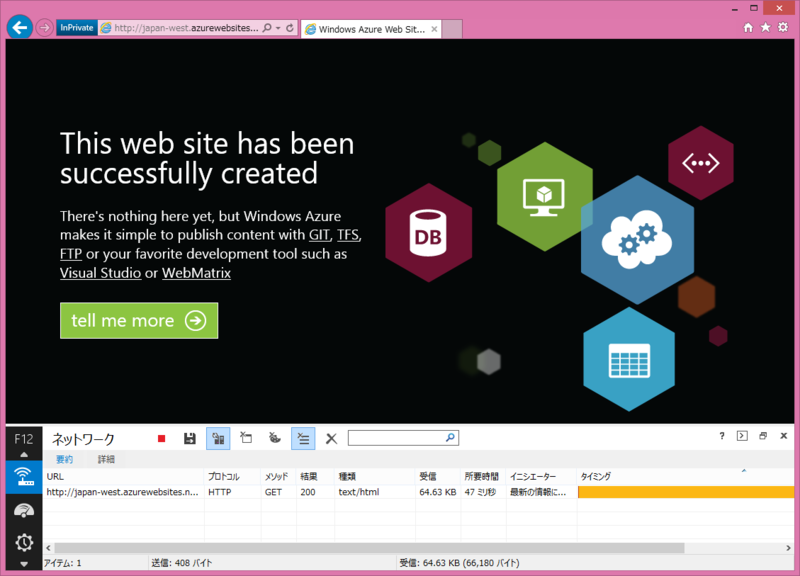Refresh the page with reload icon
The image size is (800, 576).
click(290, 28)
